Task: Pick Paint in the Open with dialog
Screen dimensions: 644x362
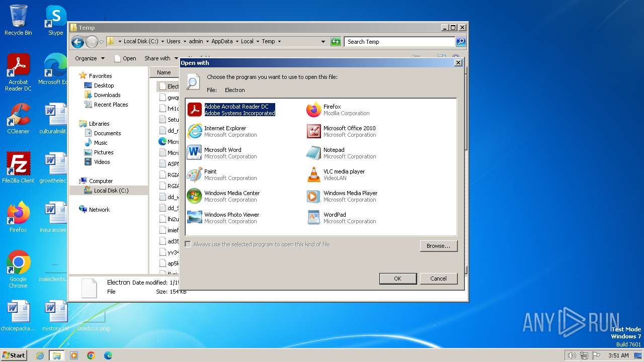Action: (222, 174)
